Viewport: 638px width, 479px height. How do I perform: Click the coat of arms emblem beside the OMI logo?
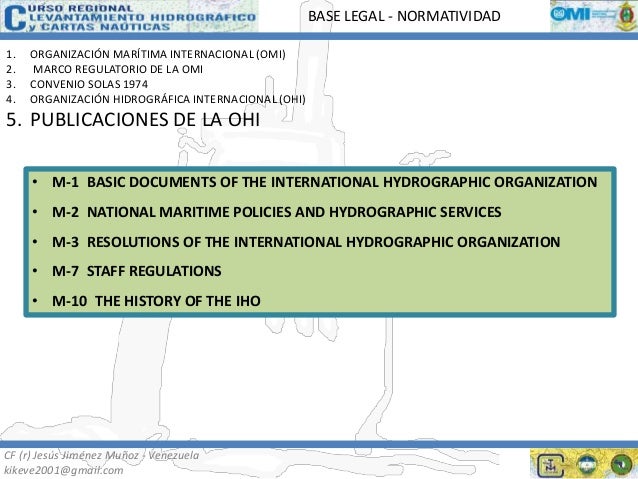(x=627, y=16)
